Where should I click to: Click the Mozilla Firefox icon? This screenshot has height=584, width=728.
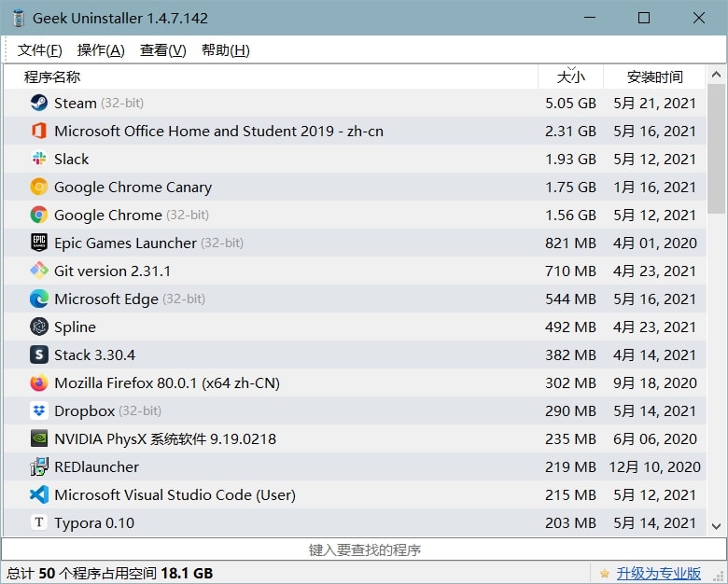tap(39, 382)
